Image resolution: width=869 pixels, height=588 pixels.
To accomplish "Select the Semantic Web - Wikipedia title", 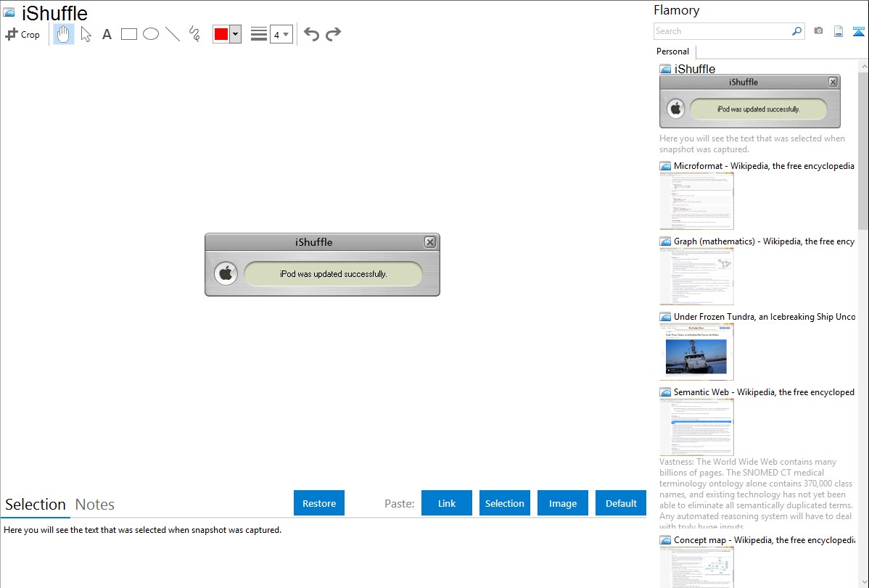I will click(x=764, y=392).
